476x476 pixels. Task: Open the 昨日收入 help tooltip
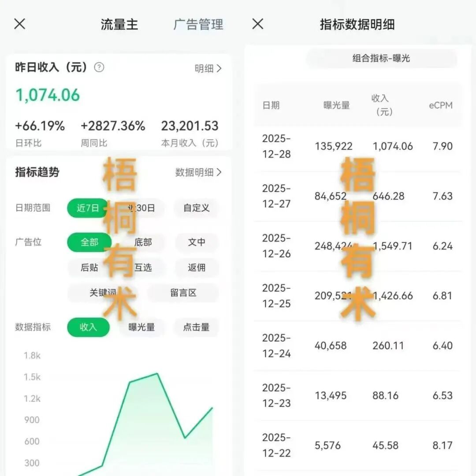coord(100,68)
